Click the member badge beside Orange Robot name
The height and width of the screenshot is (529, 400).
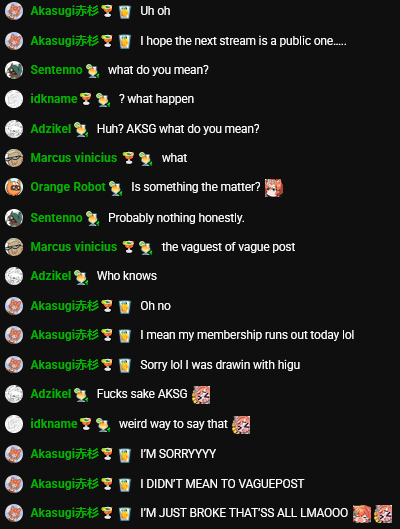click(115, 188)
